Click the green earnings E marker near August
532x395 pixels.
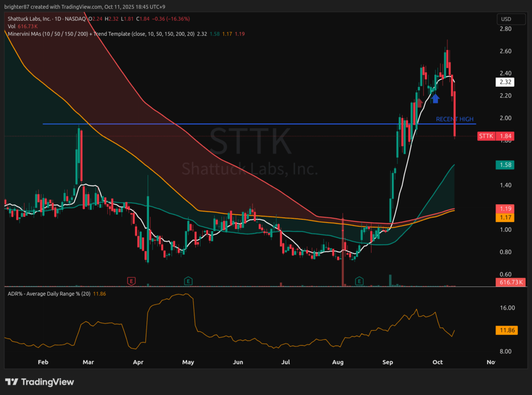click(x=359, y=281)
